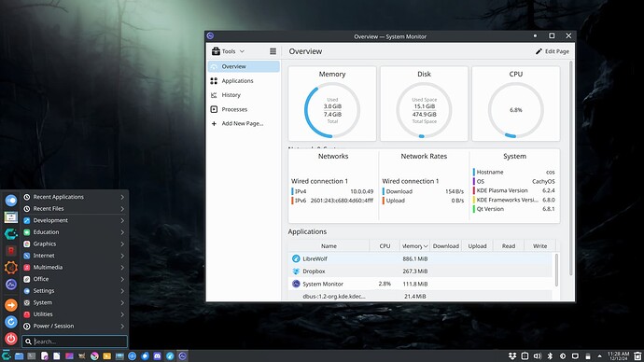
Task: Click the red power button in launcher
Action: tap(10, 339)
